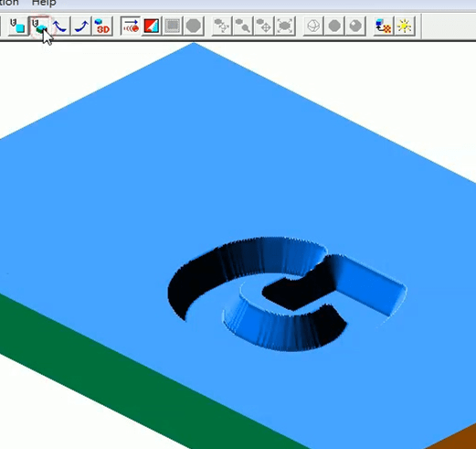Viewport: 476px width, 449px height.
Task: Click the tool-with-cyan-square simulation icon
Action: pyautogui.click(x=17, y=26)
